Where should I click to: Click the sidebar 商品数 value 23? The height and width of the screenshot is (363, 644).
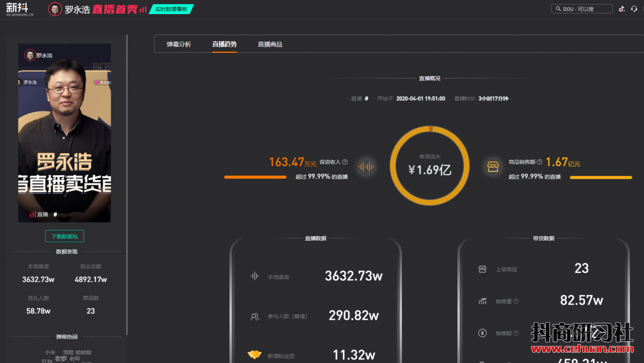91,311
